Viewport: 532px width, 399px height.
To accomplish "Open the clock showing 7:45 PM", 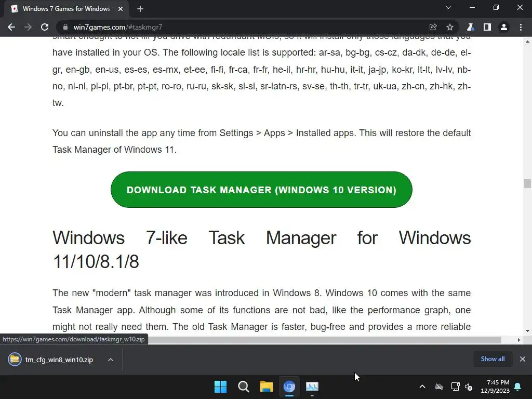I will click(x=495, y=387).
